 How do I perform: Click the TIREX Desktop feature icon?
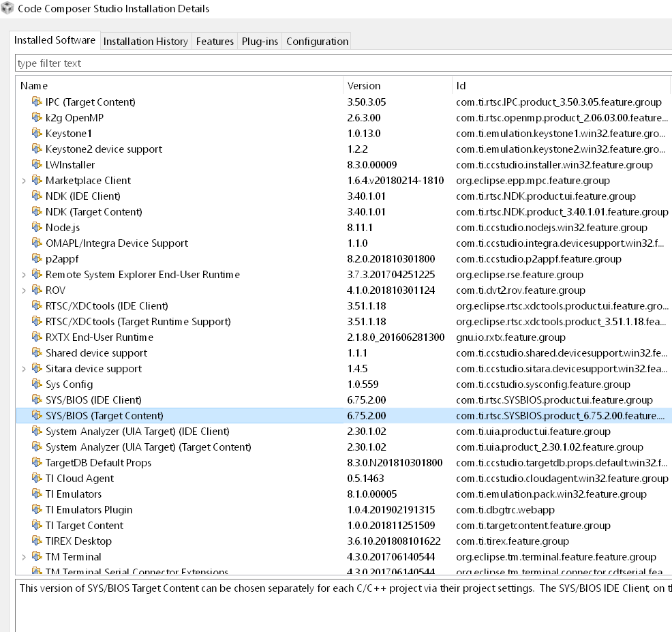(37, 541)
